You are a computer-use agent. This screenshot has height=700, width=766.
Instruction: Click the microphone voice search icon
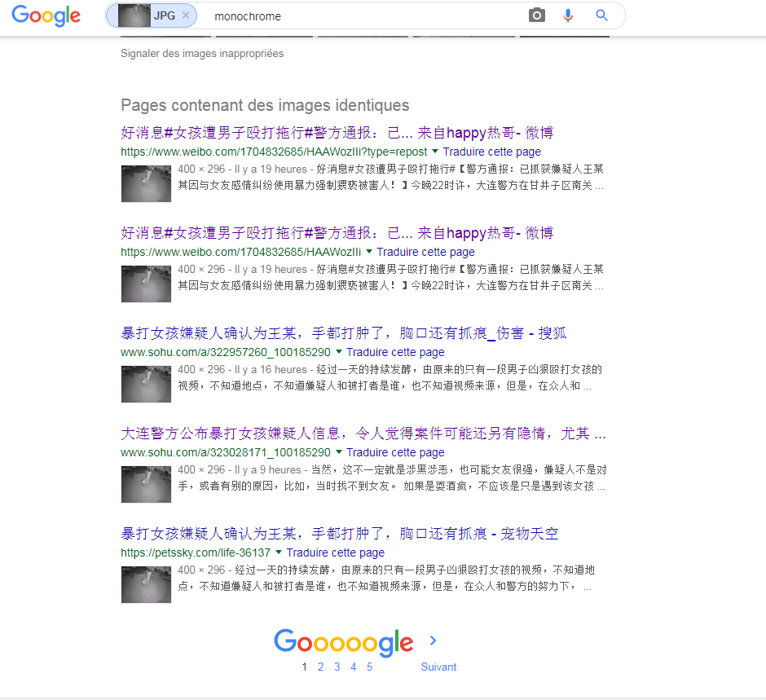click(568, 15)
